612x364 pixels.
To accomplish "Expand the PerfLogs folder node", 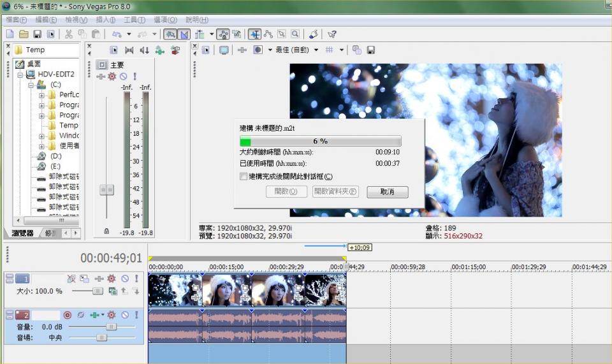I will point(41,95).
